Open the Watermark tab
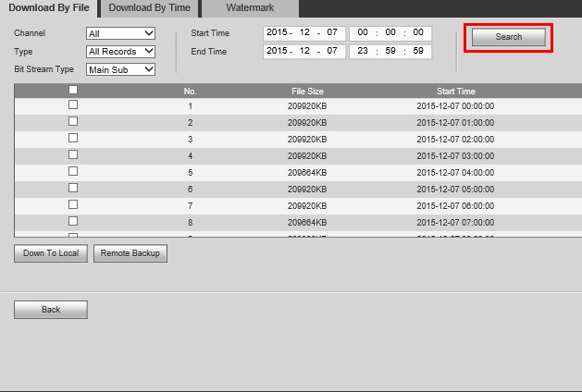Image resolution: width=582 pixels, height=392 pixels. 250,7
